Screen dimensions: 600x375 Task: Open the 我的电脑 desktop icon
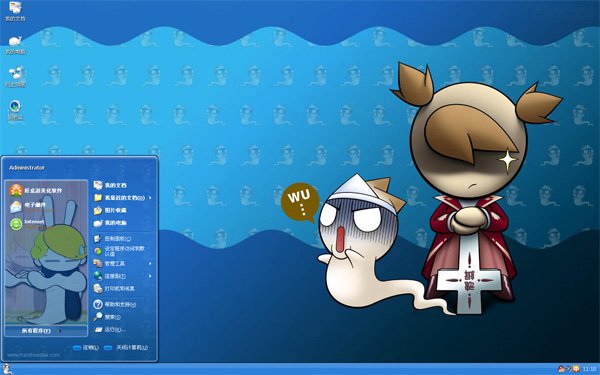point(15,45)
